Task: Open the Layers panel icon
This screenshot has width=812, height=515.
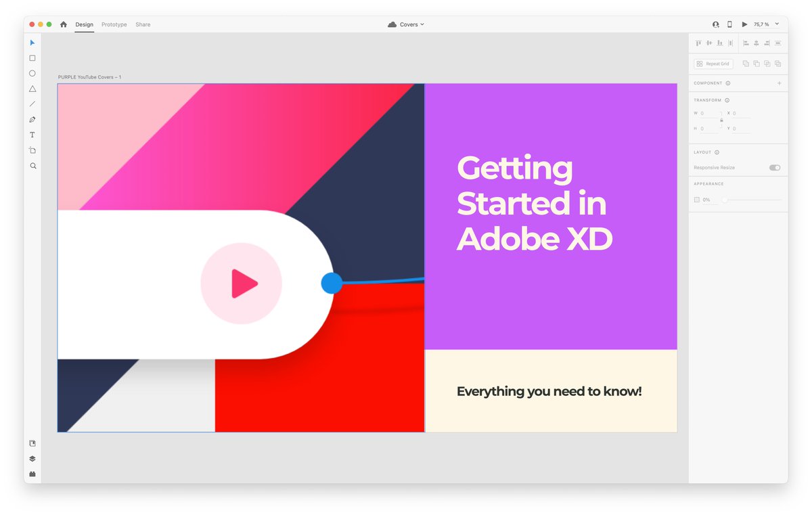Action: [x=32, y=459]
